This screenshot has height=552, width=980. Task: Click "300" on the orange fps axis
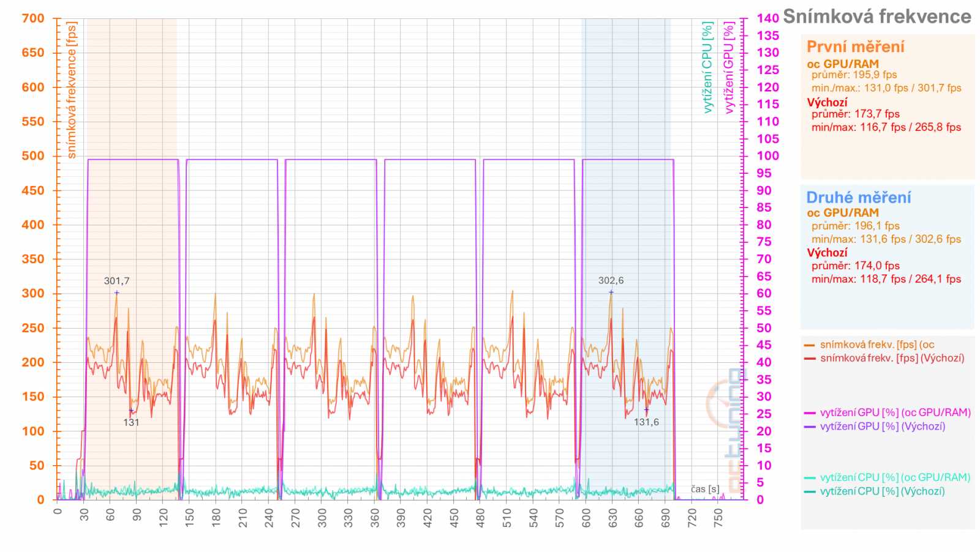pos(33,293)
